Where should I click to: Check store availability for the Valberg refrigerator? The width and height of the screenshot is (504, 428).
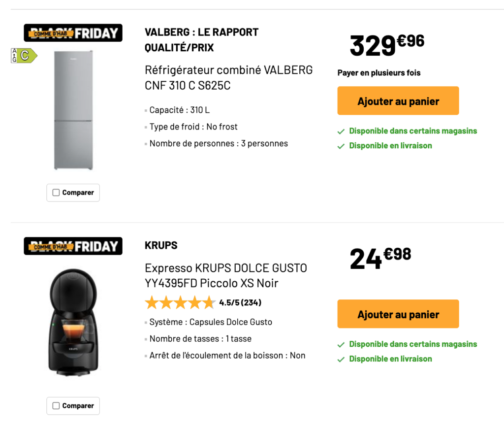click(x=412, y=131)
